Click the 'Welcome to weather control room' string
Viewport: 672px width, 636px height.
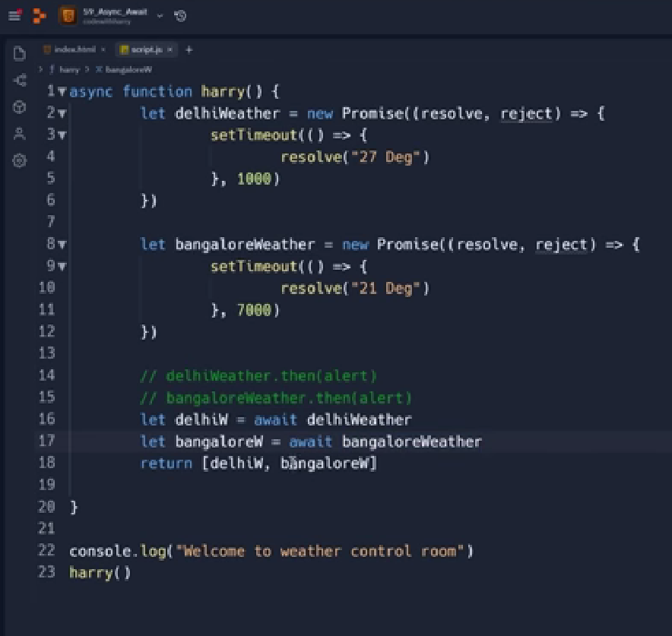click(x=321, y=551)
